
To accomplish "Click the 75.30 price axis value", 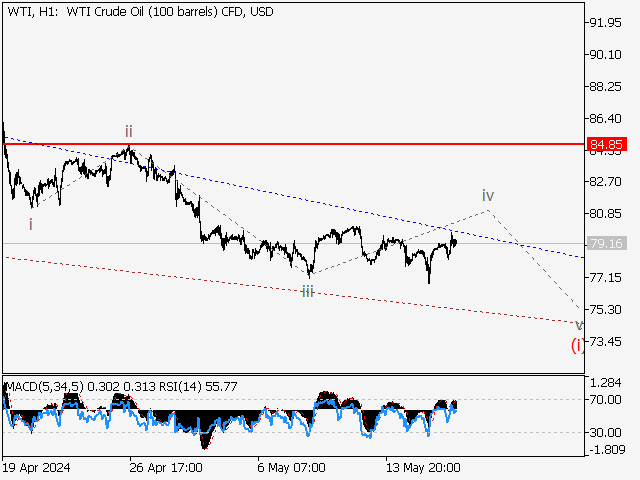I will (x=606, y=310).
